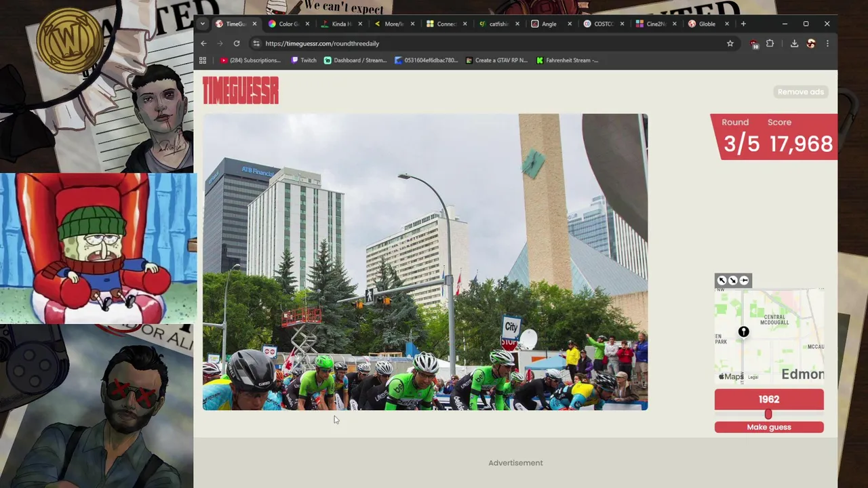Open the YouTube Subscriptions bookmark

250,60
